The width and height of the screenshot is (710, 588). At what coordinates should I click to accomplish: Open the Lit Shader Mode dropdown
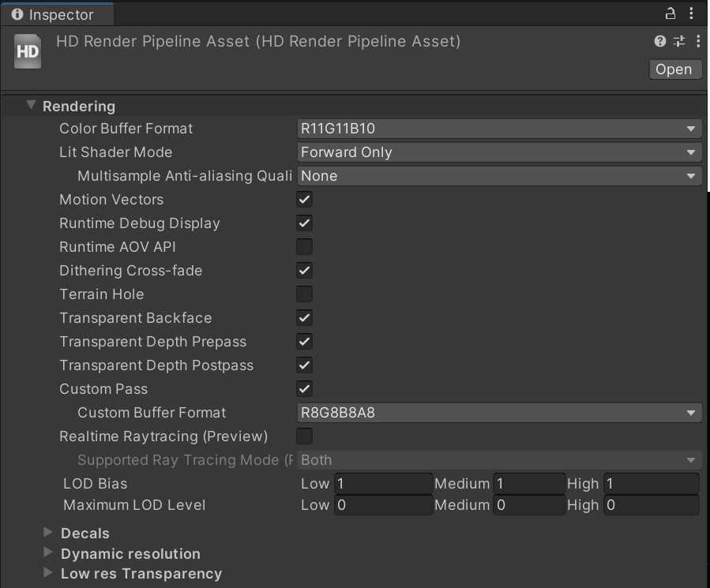point(498,152)
